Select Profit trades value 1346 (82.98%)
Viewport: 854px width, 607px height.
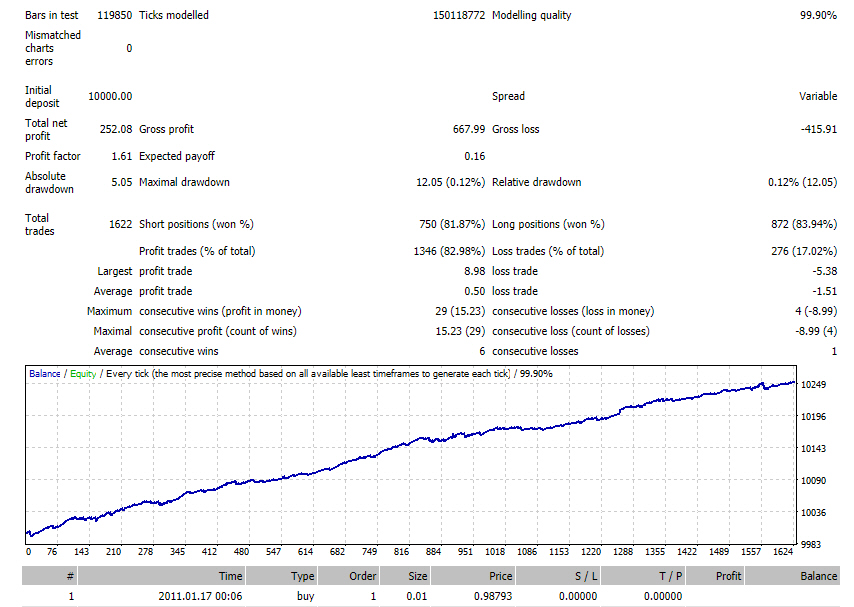tap(449, 251)
